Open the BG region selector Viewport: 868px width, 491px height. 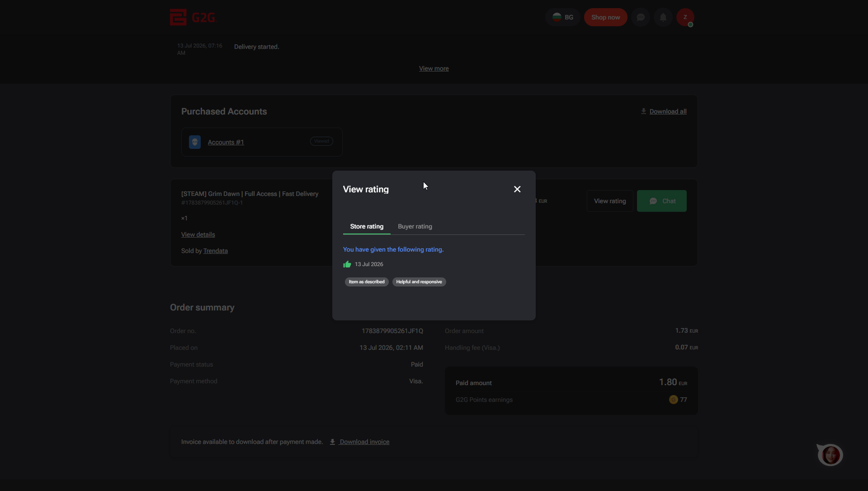tap(563, 17)
